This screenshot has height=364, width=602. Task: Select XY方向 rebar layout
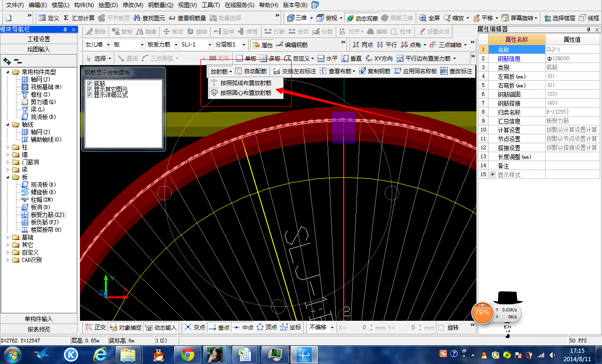tap(379, 58)
